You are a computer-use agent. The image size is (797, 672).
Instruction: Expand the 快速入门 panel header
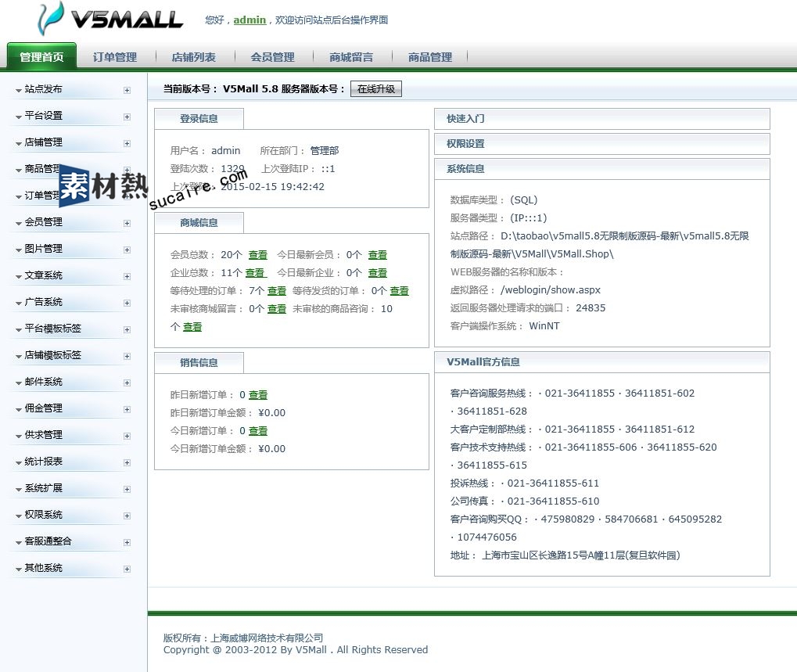point(602,119)
